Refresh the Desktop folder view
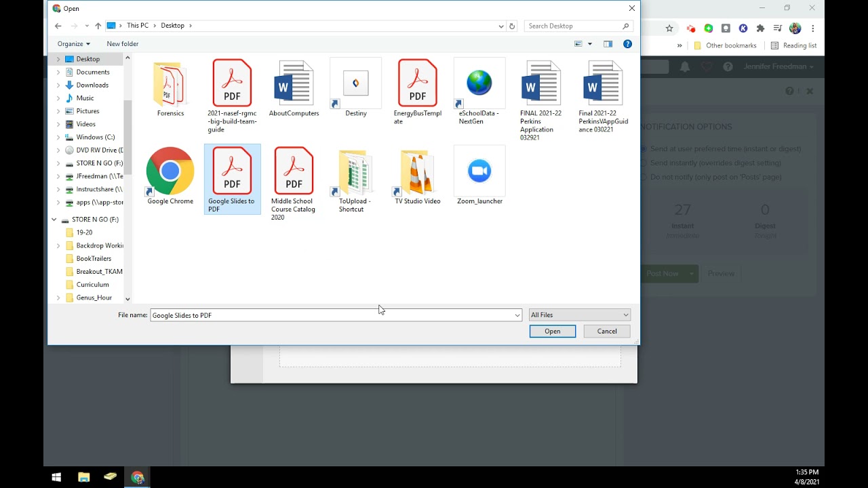This screenshot has width=868, height=488. click(512, 26)
